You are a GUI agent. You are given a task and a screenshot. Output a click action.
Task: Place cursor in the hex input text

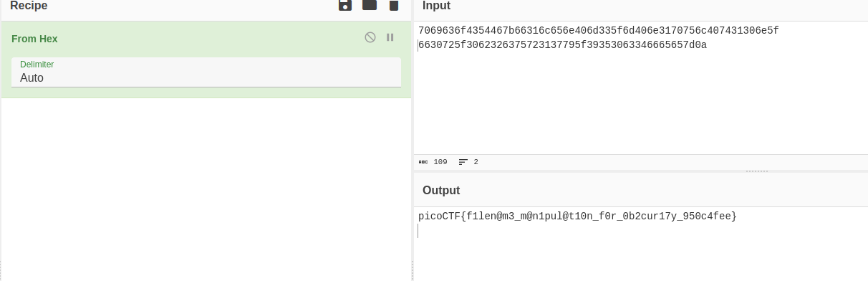(x=598, y=31)
